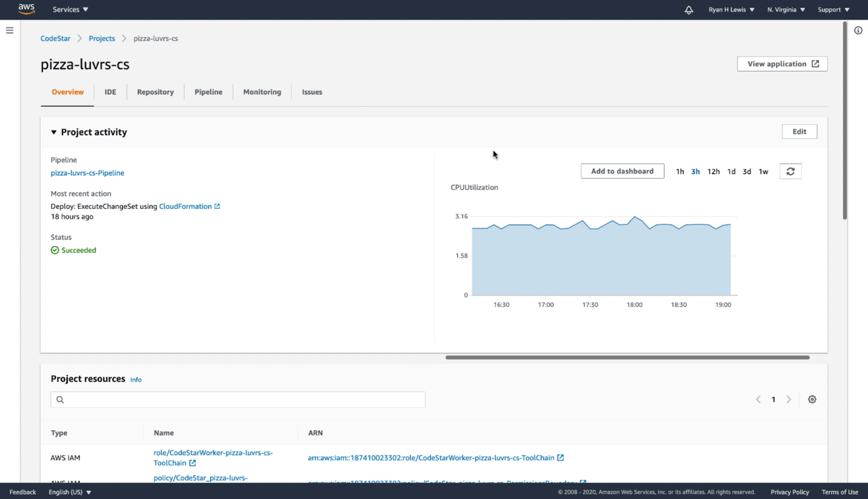
Task: Click the Type column header
Action: click(x=59, y=433)
